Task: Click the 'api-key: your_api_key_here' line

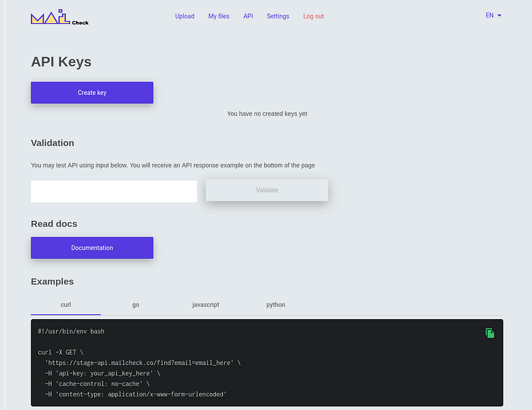Action: [103, 373]
